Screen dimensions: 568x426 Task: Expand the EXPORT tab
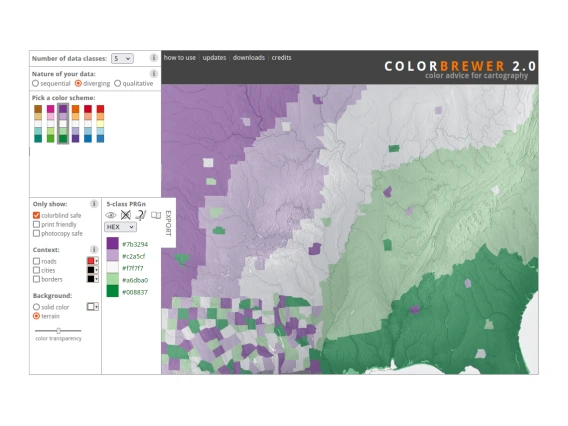click(168, 223)
